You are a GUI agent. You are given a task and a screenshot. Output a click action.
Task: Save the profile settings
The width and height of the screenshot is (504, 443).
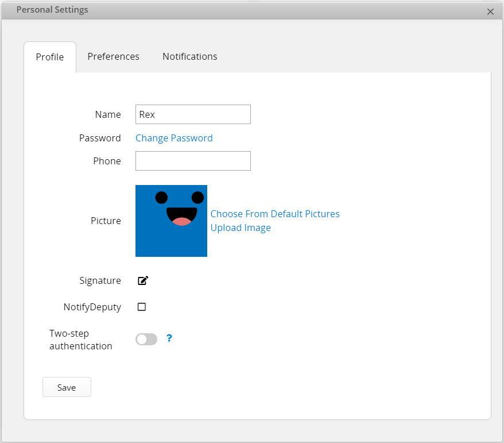[67, 387]
